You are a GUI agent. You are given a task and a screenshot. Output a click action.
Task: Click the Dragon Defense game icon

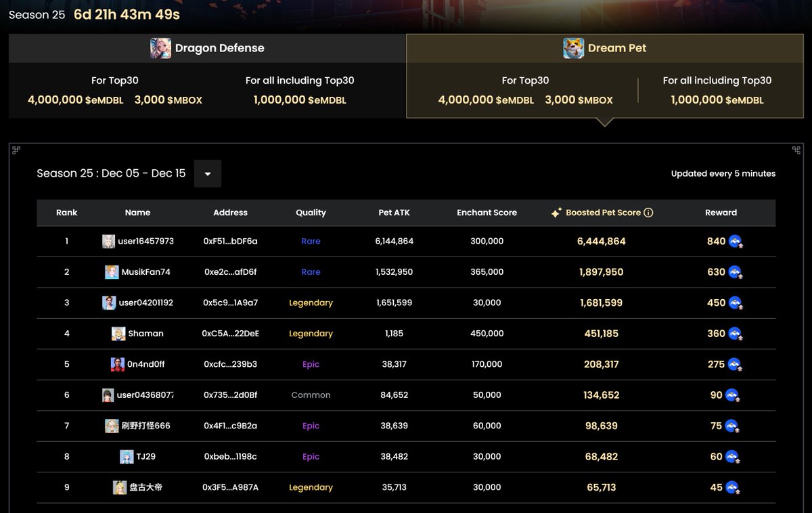click(x=160, y=48)
